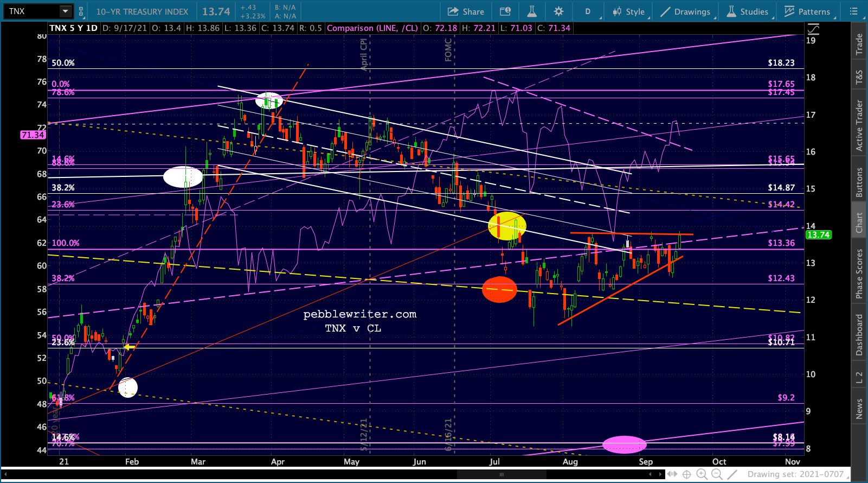Click the $13.36 Fibonacci level label

[781, 243]
